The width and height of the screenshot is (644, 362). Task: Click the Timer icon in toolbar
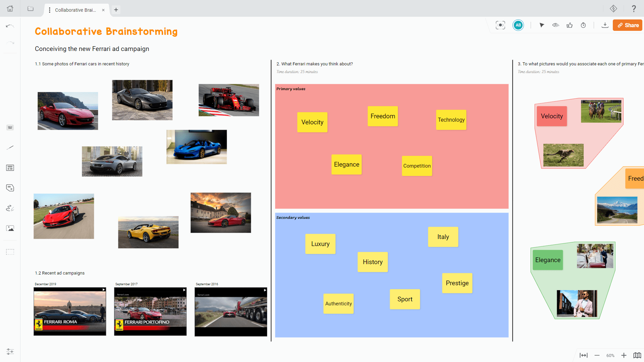coord(583,25)
